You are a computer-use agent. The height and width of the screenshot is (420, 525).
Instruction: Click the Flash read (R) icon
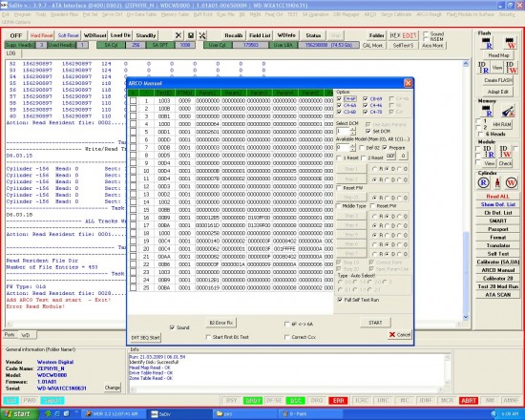tap(486, 43)
